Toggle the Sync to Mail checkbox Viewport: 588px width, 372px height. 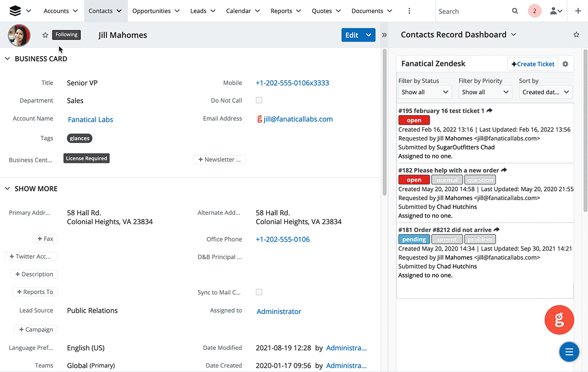coord(259,292)
